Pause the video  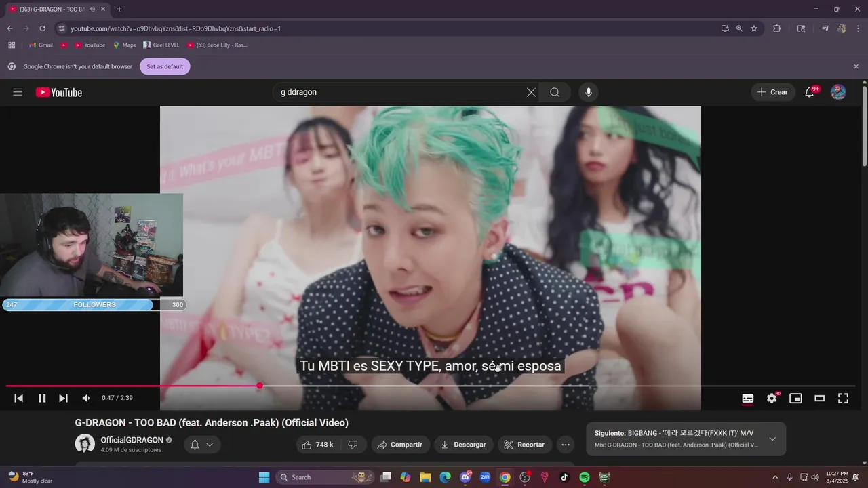pos(42,399)
